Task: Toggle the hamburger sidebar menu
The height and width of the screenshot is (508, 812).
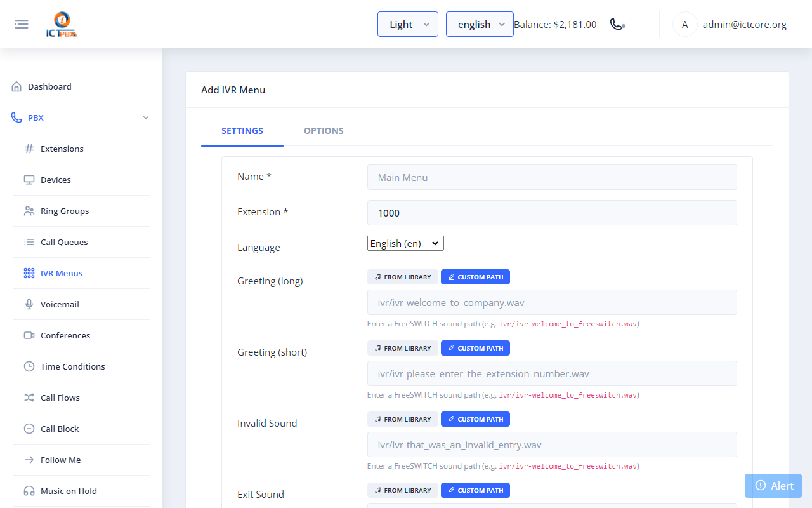Action: [22, 24]
